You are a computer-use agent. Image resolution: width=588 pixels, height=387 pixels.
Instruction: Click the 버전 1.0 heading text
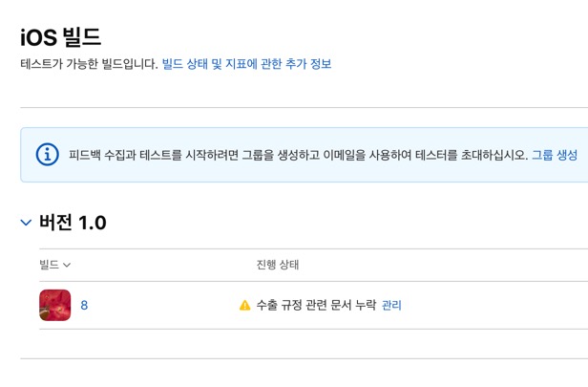click(73, 223)
